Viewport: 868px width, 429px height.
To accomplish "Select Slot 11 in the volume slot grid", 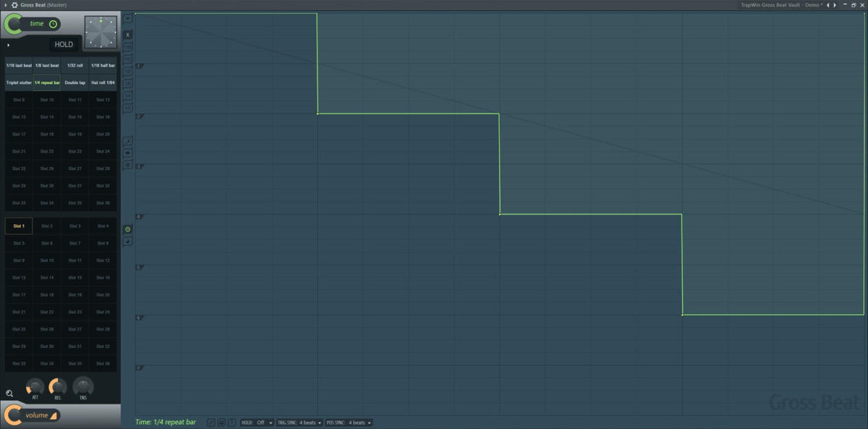I will 75,260.
